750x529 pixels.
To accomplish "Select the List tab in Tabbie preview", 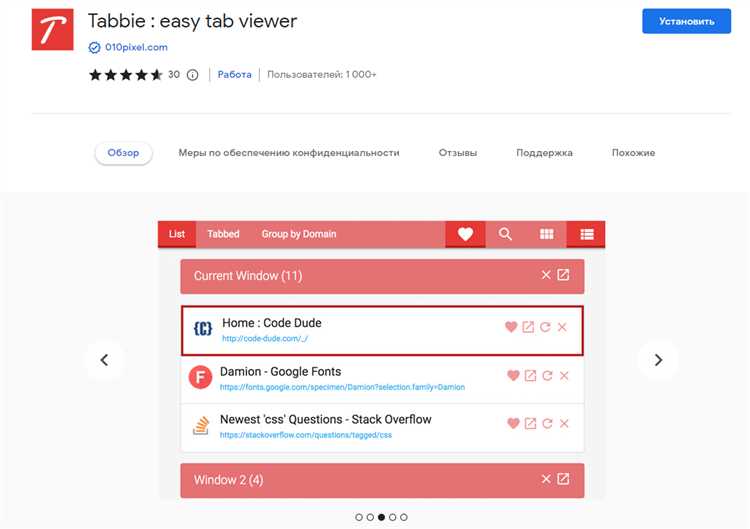I will click(x=176, y=234).
